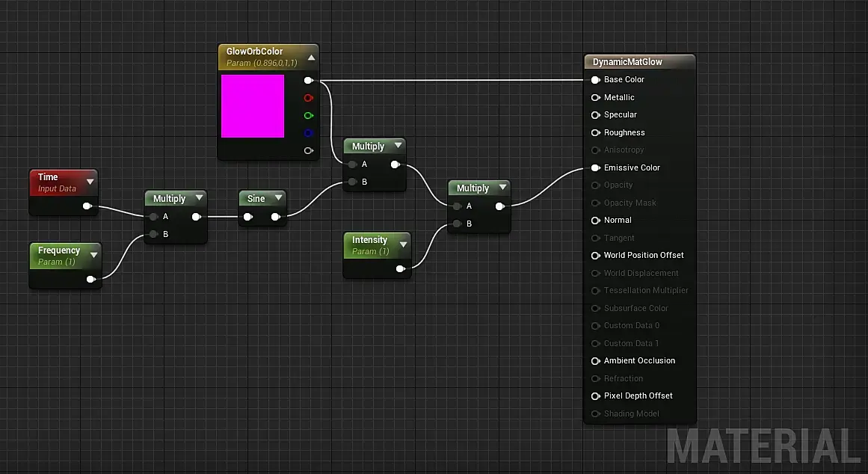Click the magenta GlowOrbColor preview swatch

253,105
